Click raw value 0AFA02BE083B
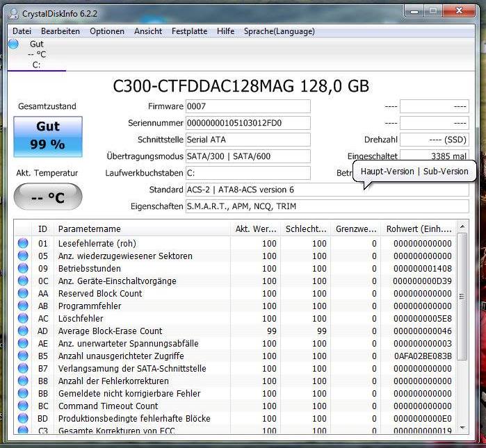Screen dimensions: 486x448 423,356
